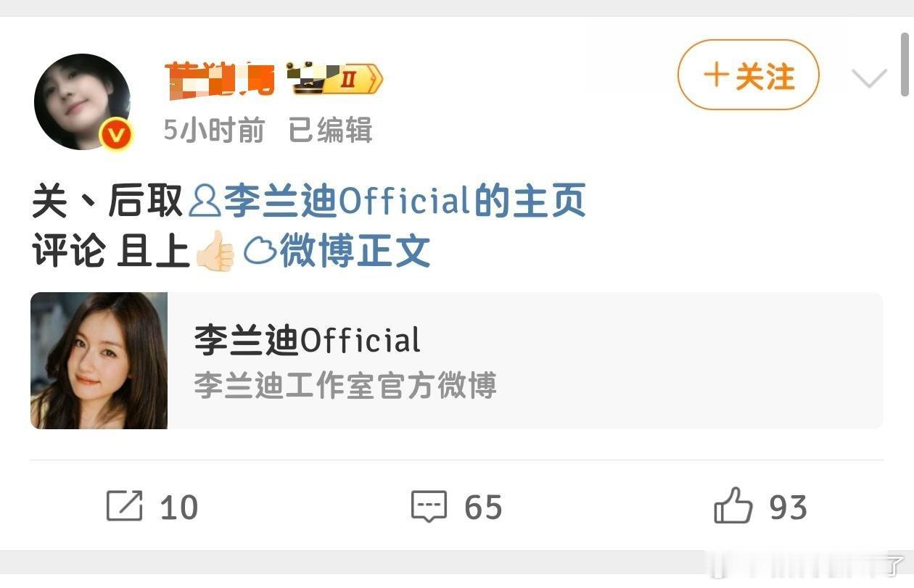
Task: Click the 李兰迪Official card photo thumbnail
Action: coord(99,360)
